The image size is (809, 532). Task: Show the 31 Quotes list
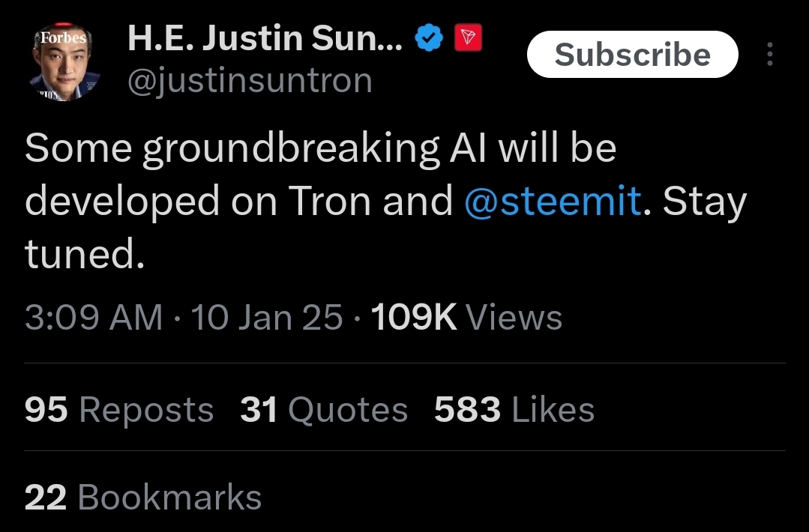(324, 410)
